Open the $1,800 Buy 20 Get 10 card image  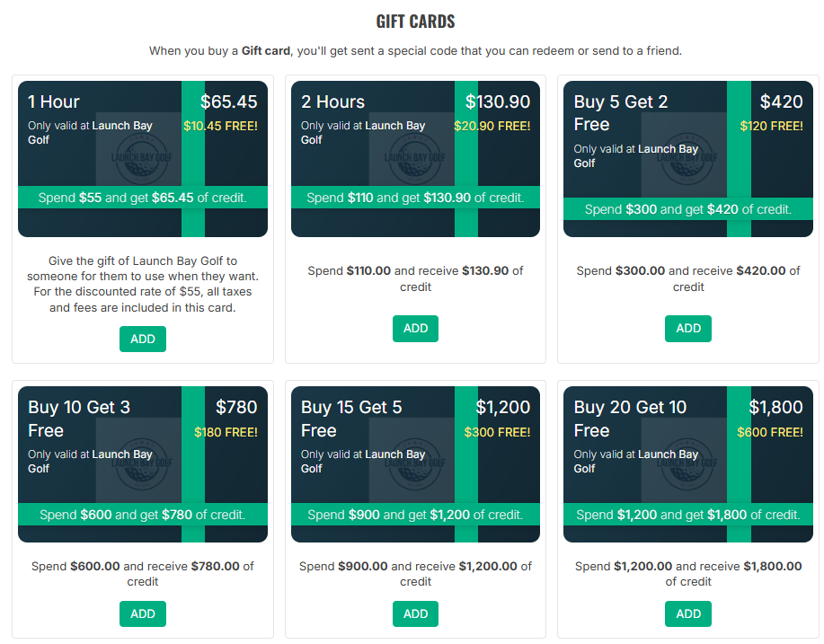[688, 464]
